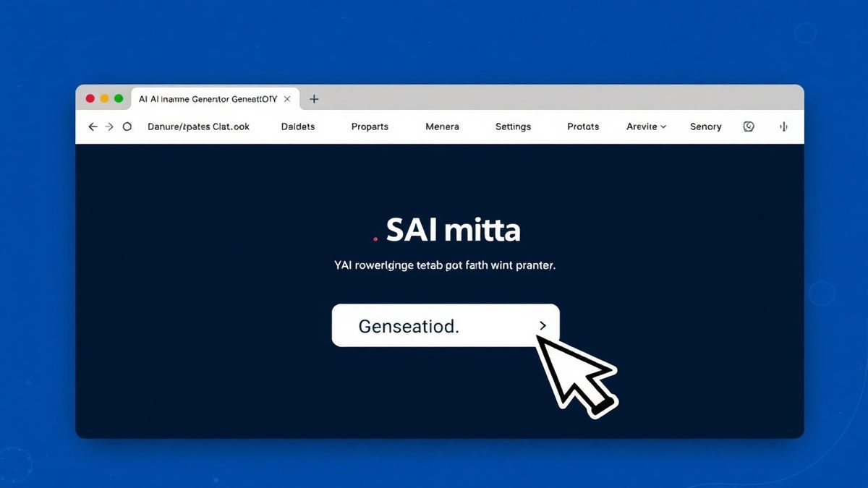Open the Senory menu item
Screen dimensions: 868x488
(705, 127)
